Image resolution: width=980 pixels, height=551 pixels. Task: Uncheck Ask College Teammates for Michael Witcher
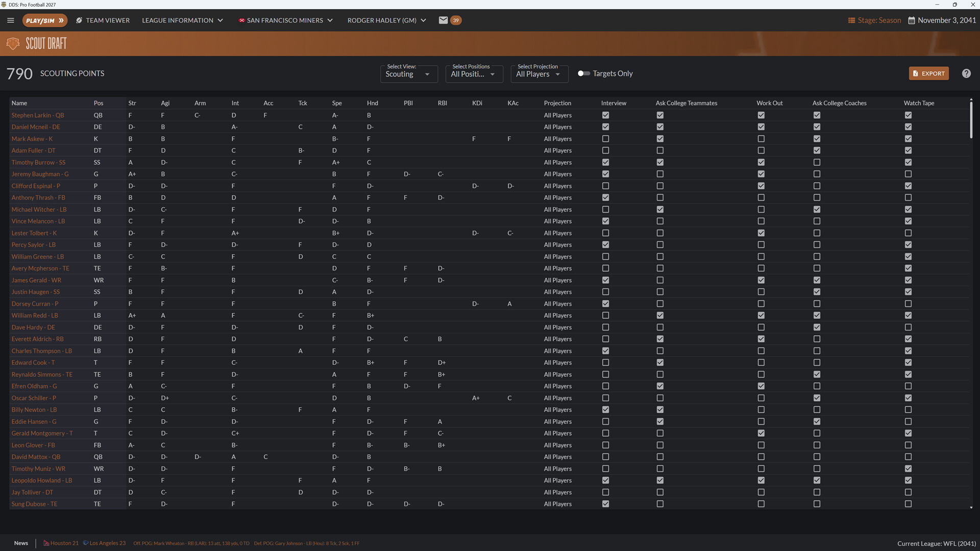[660, 209]
